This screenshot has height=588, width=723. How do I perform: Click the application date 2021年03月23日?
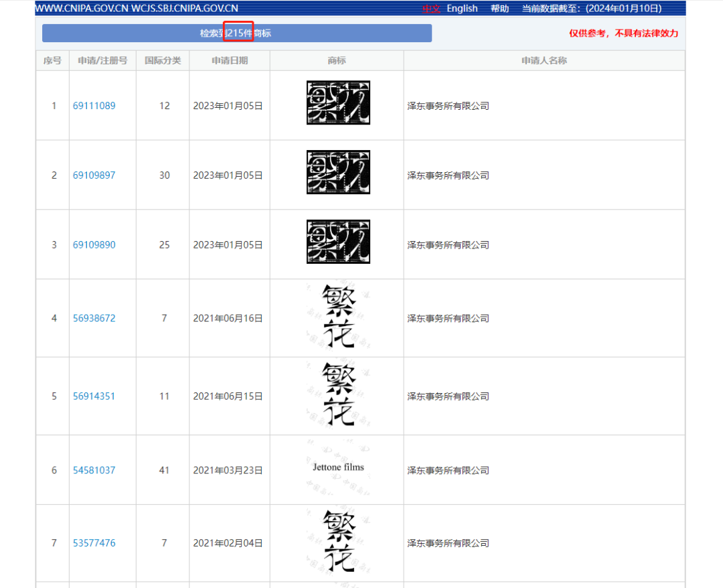(x=228, y=470)
